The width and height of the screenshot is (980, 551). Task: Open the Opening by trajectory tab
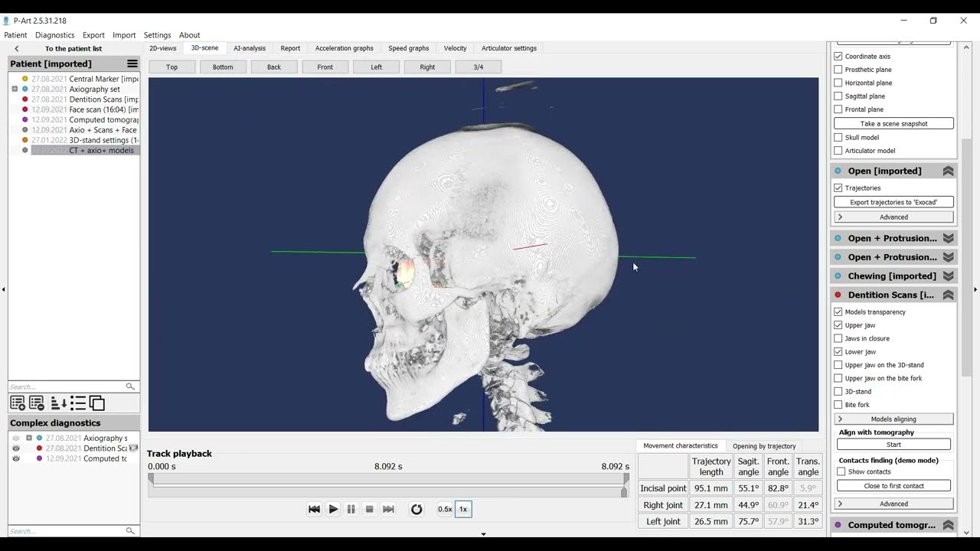pyautogui.click(x=764, y=446)
